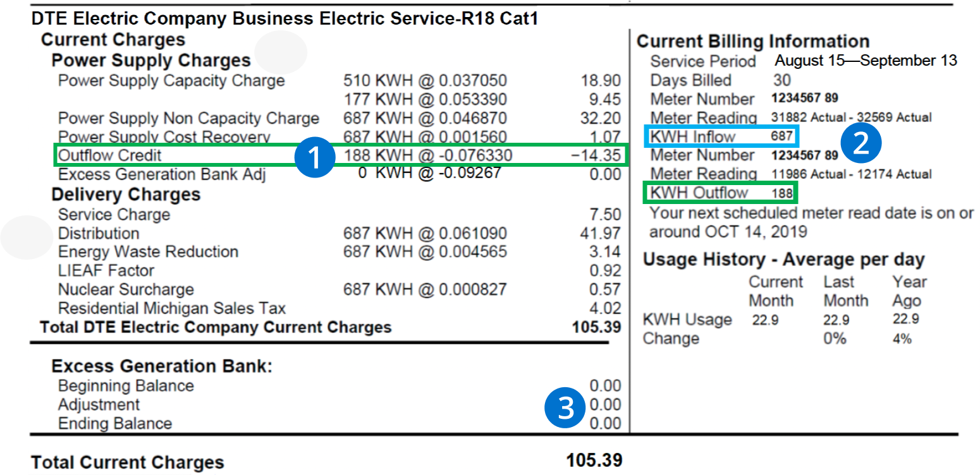Select the 0.92 LIEAF amount
This screenshot has width=980, height=475.
[604, 271]
